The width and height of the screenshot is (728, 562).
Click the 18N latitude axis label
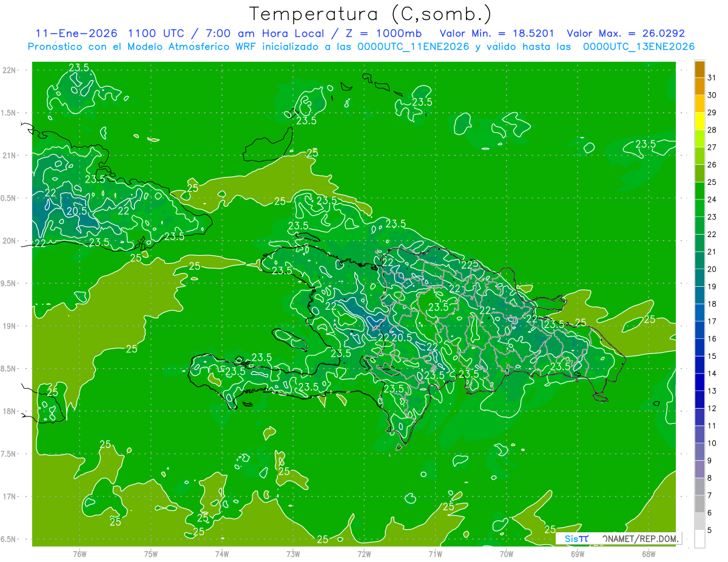tap(9, 412)
